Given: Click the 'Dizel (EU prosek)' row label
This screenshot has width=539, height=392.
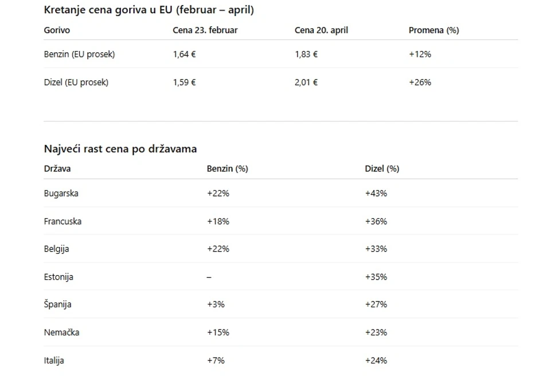Looking at the screenshot, I should [76, 83].
